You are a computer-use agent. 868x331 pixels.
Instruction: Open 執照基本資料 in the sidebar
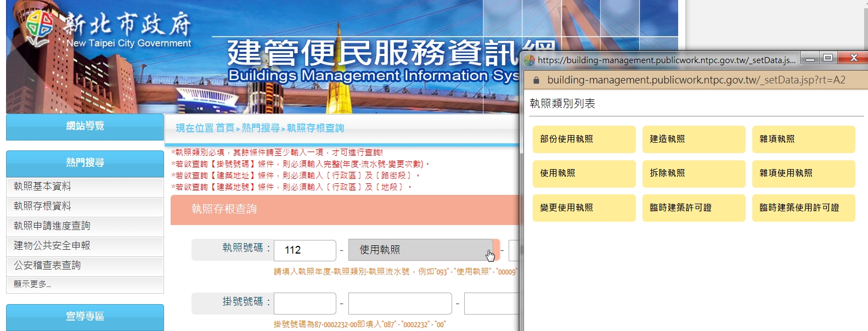[85, 187]
